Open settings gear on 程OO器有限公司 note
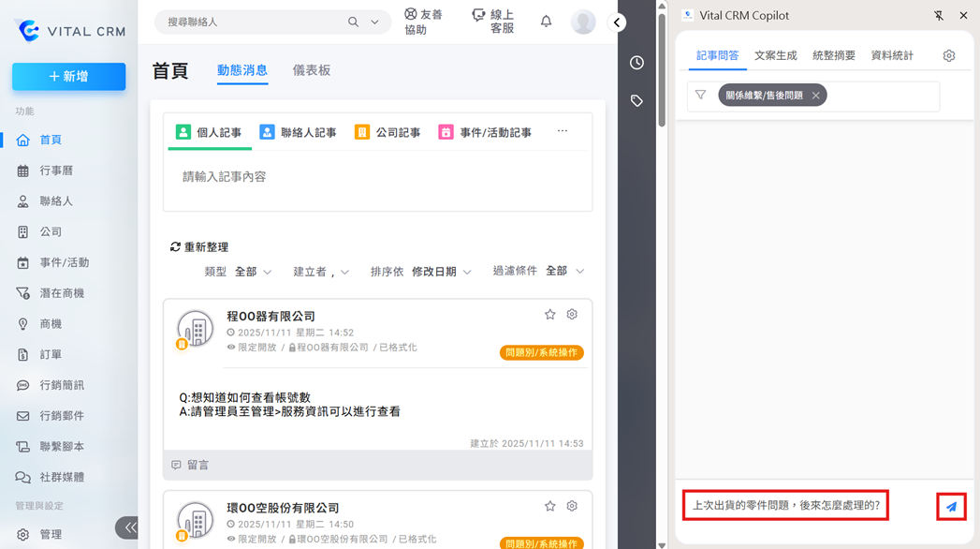The height and width of the screenshot is (549, 980). coord(572,315)
